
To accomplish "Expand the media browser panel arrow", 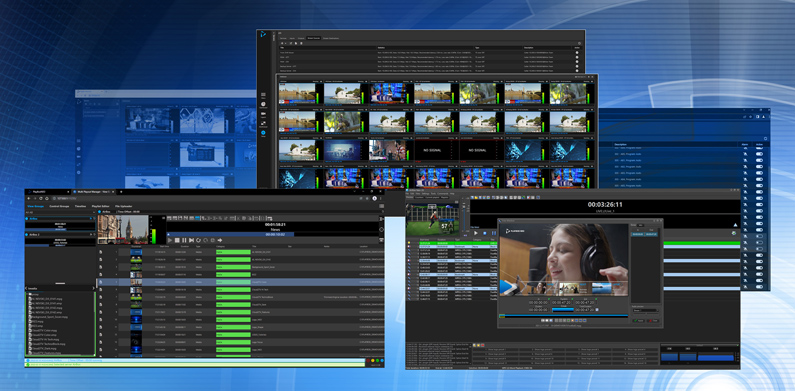I will click(93, 288).
